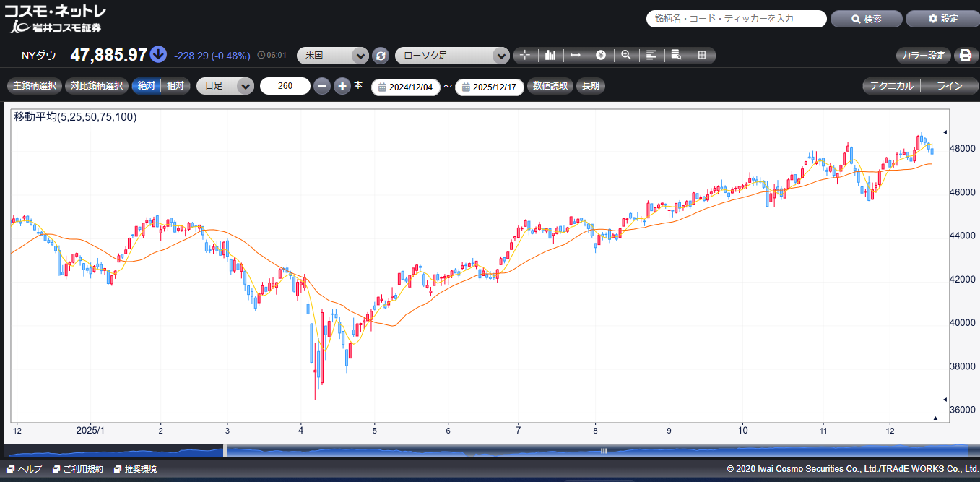
Task: Toggle the volume bar chart icon
Action: pyautogui.click(x=550, y=56)
